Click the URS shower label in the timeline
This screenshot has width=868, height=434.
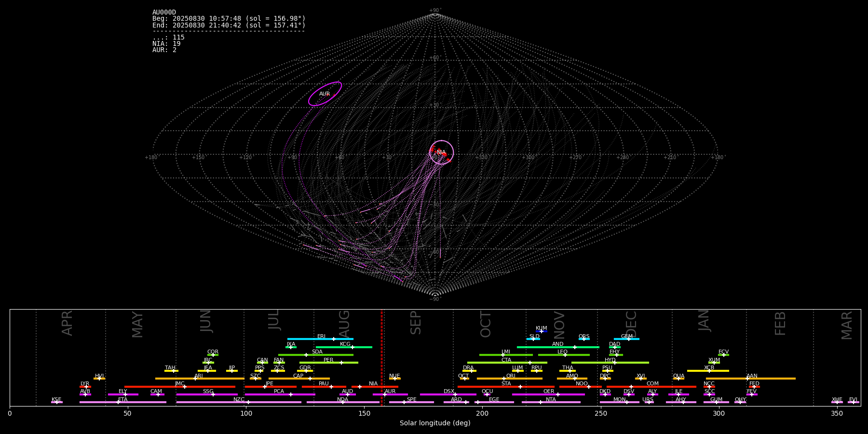coord(648,400)
